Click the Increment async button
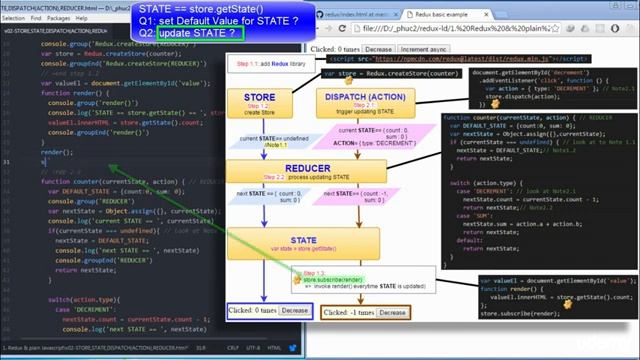640x360 pixels. [423, 49]
